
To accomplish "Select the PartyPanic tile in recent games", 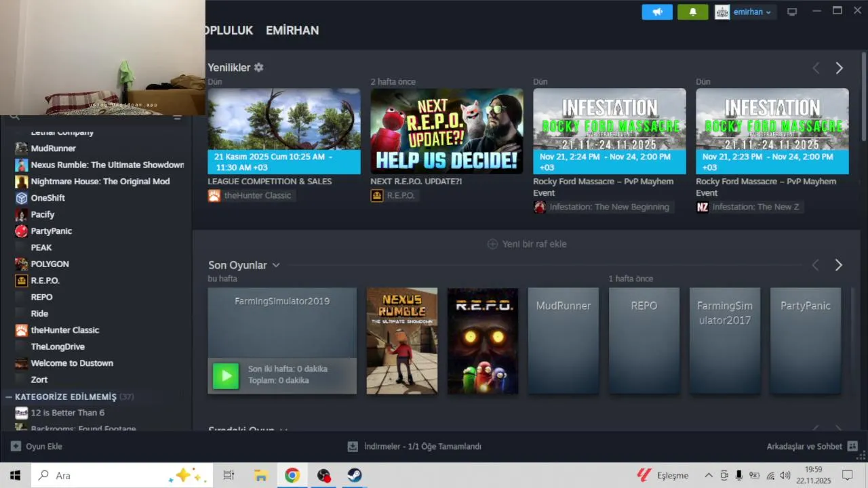I will [x=806, y=341].
